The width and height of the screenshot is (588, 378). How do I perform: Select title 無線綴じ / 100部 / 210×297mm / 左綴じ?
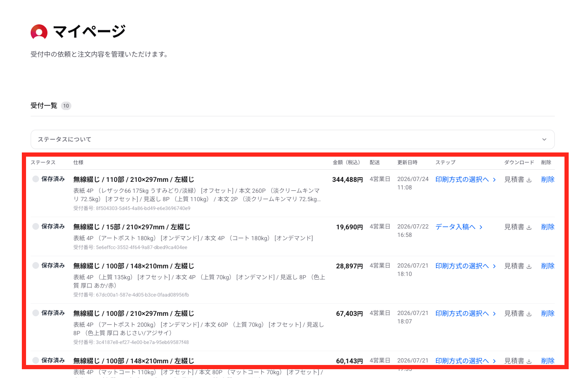(x=134, y=313)
